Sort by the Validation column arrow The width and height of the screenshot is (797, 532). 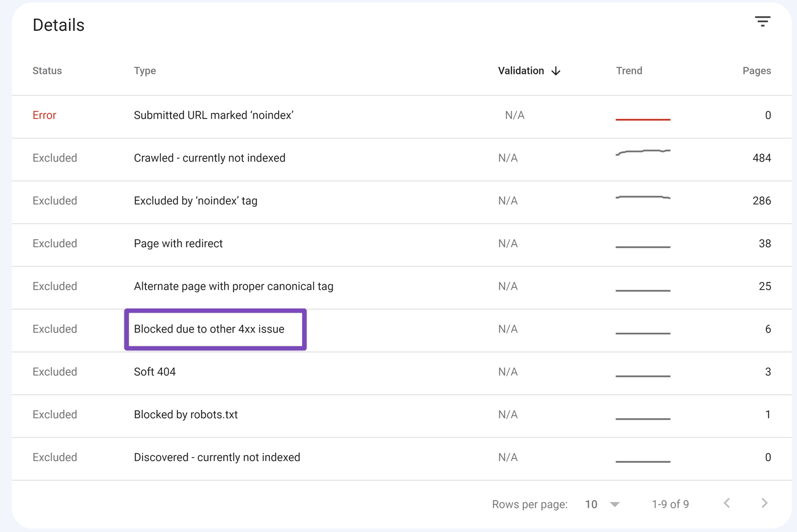tap(556, 71)
